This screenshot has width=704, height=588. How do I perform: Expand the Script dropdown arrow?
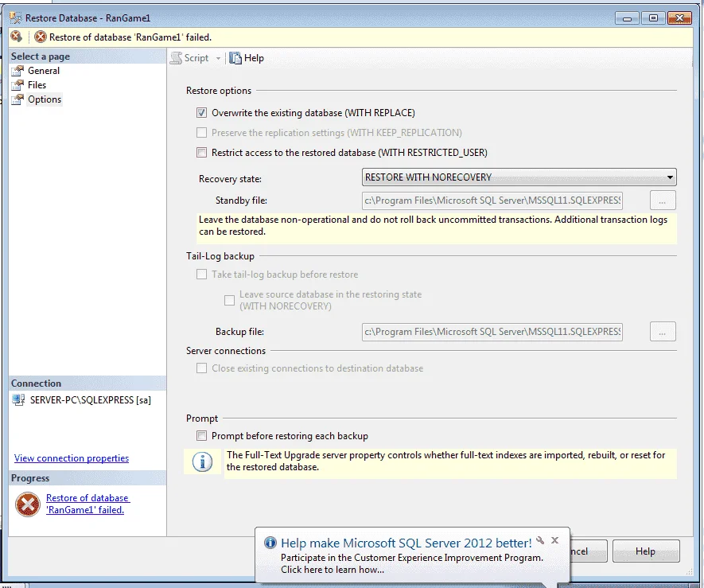218,58
